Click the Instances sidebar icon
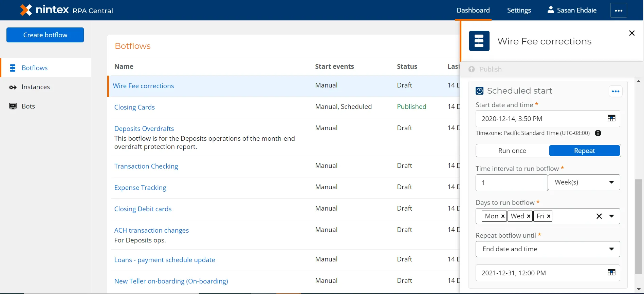This screenshot has width=644, height=294. [x=13, y=87]
